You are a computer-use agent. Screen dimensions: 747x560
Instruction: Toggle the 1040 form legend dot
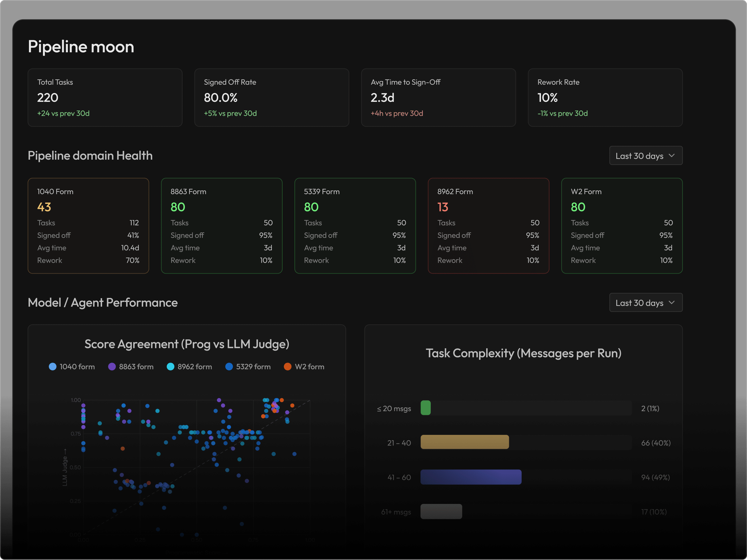point(53,367)
